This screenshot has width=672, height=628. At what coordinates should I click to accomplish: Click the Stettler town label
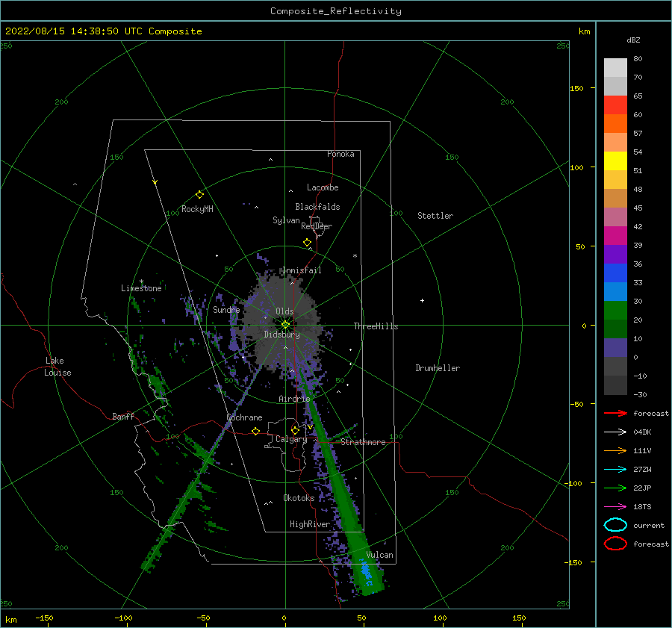pyautogui.click(x=435, y=216)
